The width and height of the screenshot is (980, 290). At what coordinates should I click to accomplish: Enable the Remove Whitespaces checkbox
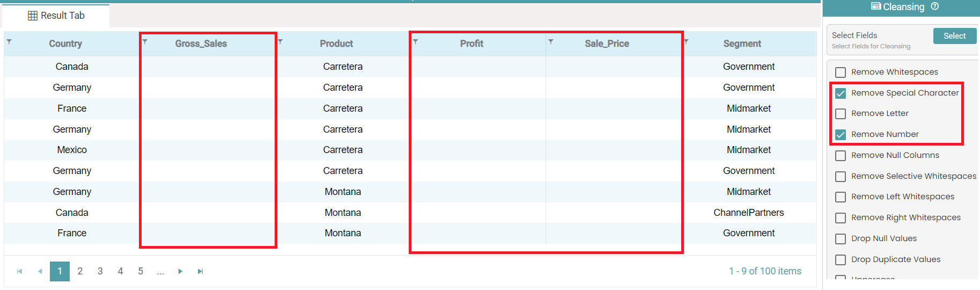click(x=841, y=73)
